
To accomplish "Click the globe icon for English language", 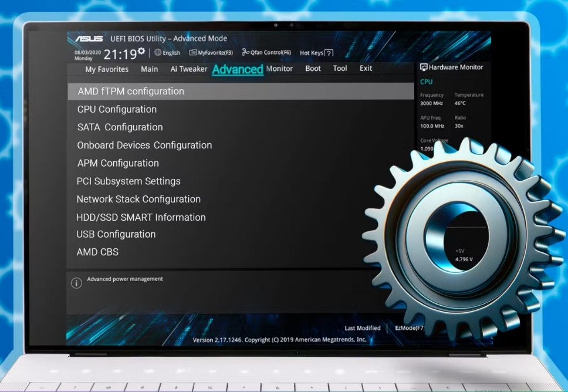I will pyautogui.click(x=158, y=53).
